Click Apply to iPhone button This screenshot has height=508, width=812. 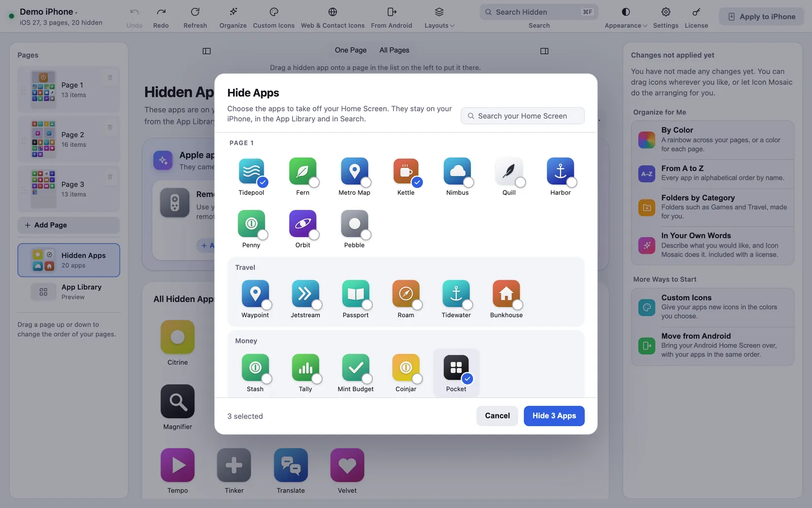[x=761, y=17]
